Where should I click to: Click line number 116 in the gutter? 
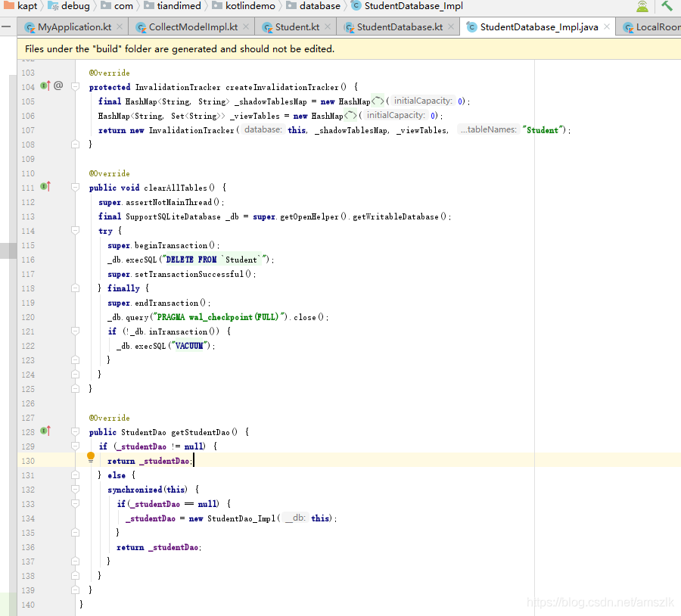pos(28,260)
